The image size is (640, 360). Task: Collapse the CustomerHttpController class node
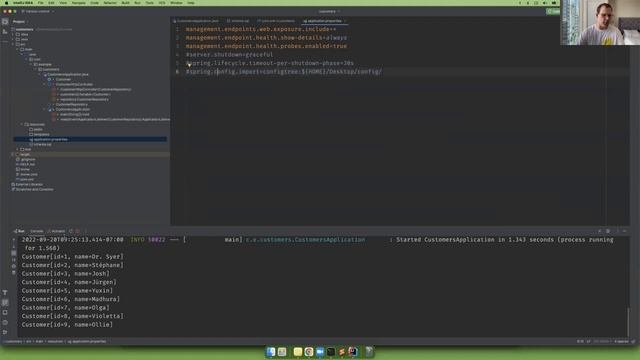point(44,84)
